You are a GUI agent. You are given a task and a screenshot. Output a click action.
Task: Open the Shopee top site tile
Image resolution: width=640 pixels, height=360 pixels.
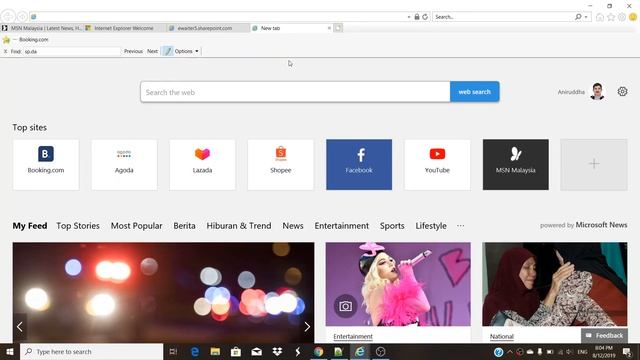(281, 164)
